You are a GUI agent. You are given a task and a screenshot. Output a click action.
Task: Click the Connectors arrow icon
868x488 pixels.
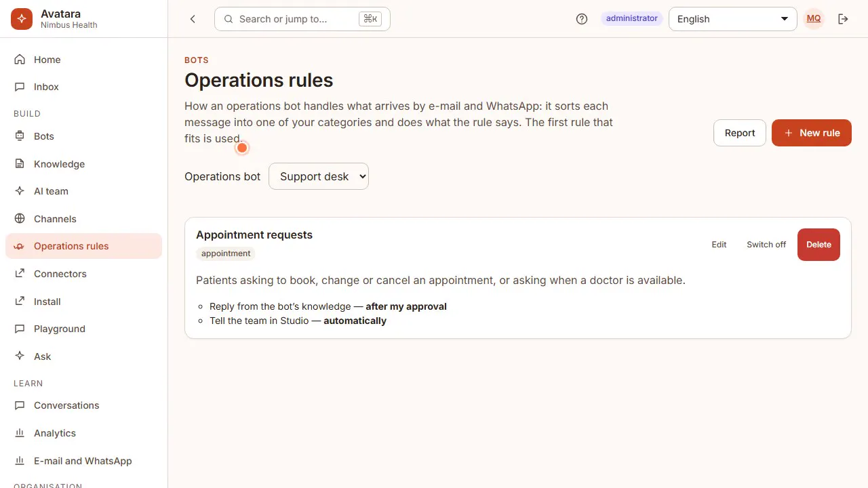click(x=20, y=274)
